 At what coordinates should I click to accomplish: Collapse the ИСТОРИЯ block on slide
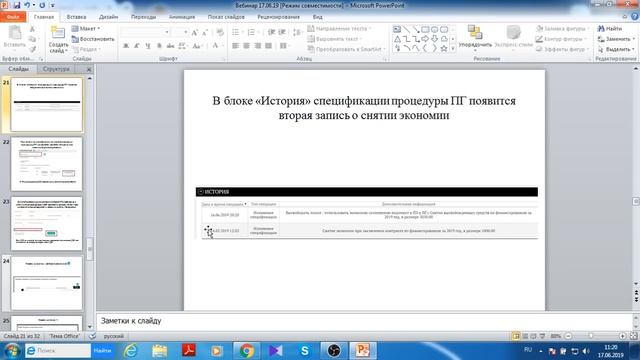pos(200,191)
